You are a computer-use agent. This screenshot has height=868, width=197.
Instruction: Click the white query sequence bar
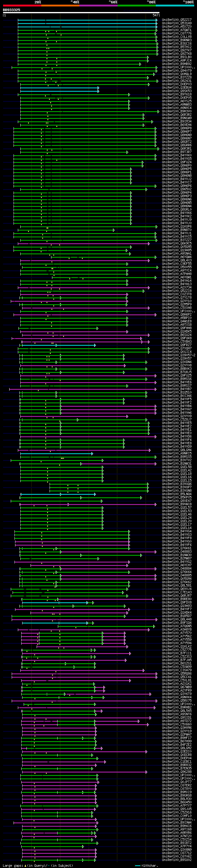point(81,12)
